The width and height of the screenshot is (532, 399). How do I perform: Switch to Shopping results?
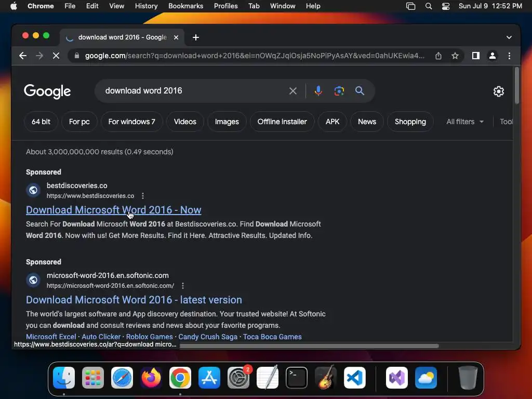point(410,122)
